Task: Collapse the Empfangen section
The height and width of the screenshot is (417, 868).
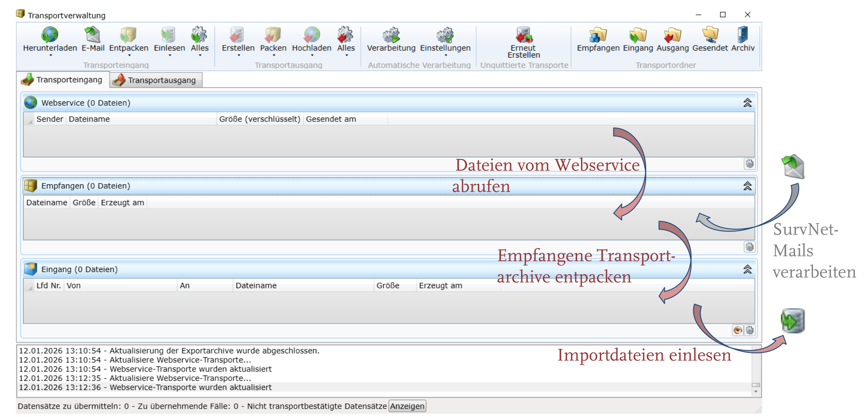Action: [747, 186]
